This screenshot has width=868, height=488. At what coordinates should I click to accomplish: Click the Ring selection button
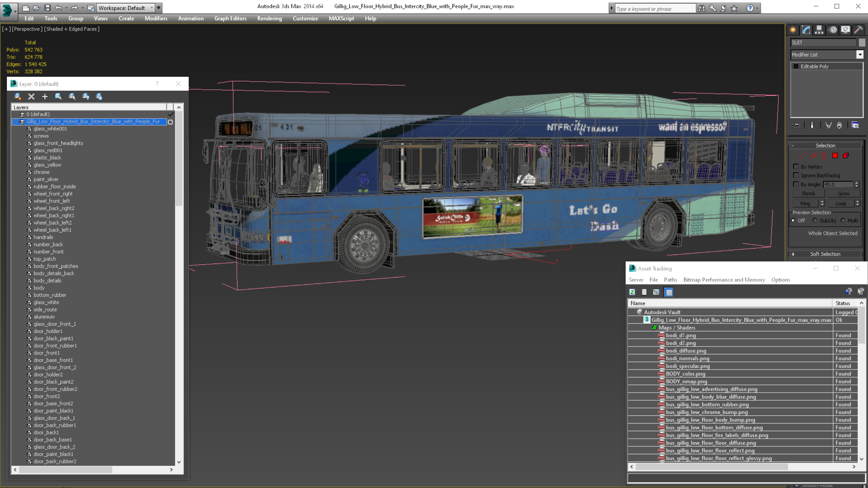click(x=805, y=203)
